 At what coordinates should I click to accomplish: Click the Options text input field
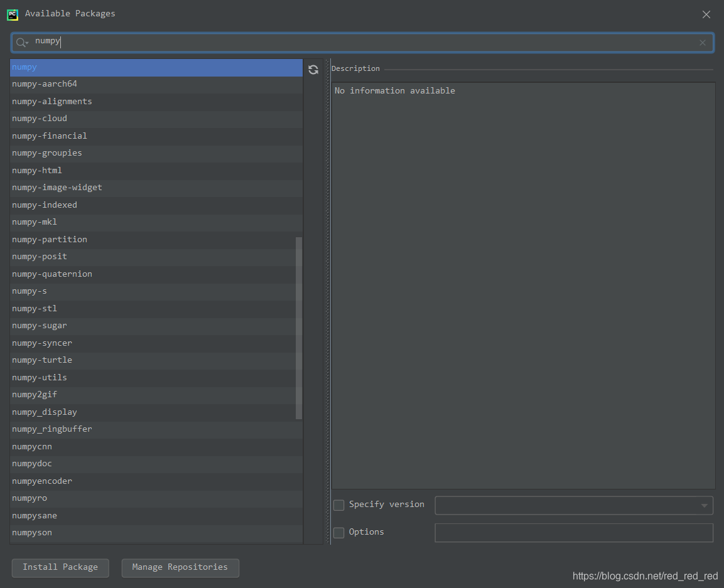pyautogui.click(x=574, y=533)
